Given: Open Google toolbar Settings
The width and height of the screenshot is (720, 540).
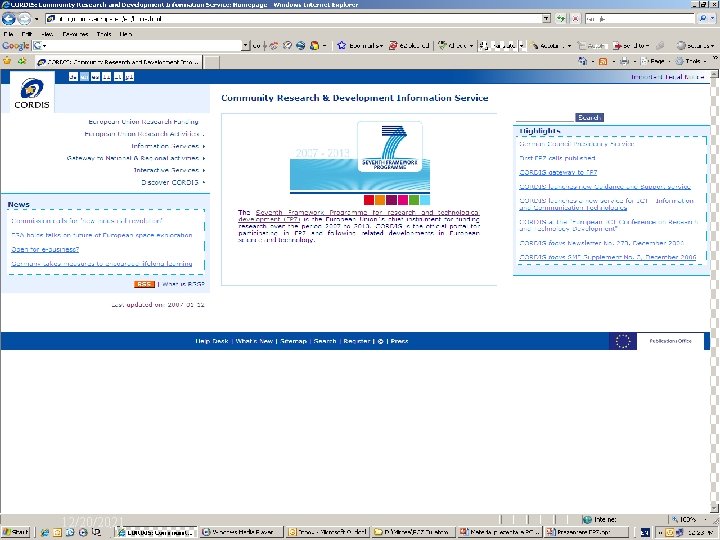Looking at the screenshot, I should click(x=695, y=45).
